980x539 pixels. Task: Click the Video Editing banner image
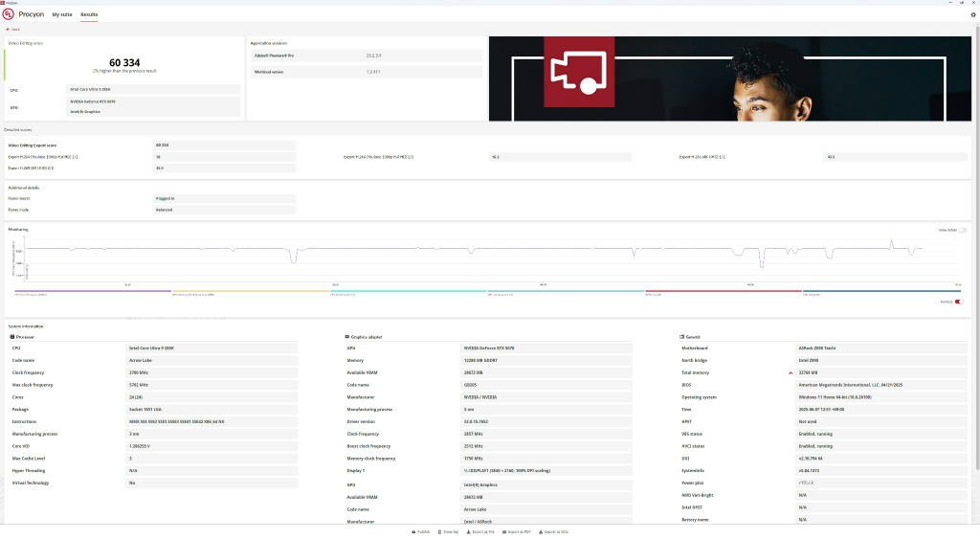[730, 79]
